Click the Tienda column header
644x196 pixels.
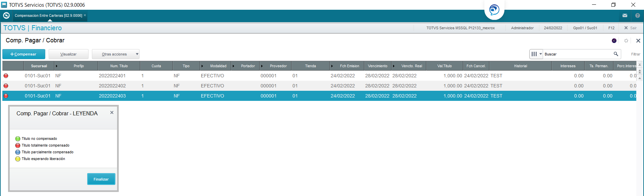(x=311, y=66)
